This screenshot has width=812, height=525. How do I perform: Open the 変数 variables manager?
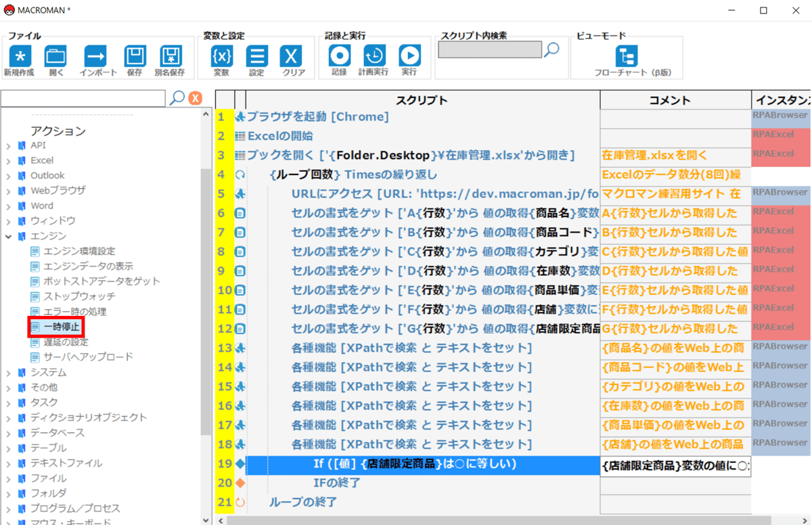click(222, 56)
